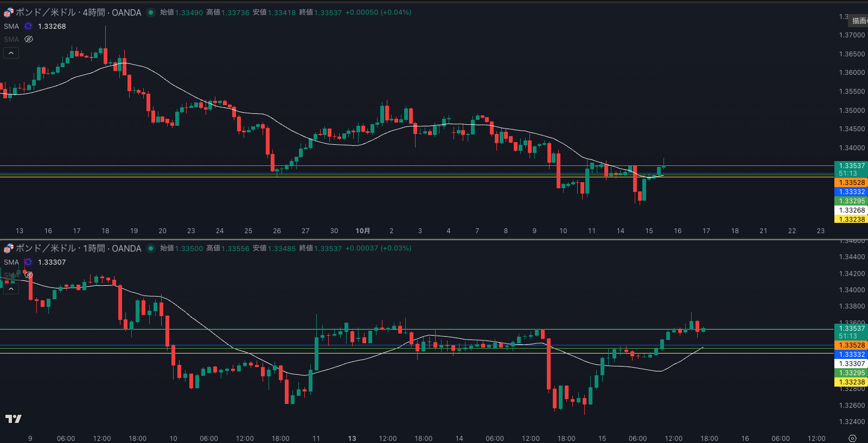Click the TradingView logo in bottom-left corner
Screen dimensions: 868x443
coord(13,419)
